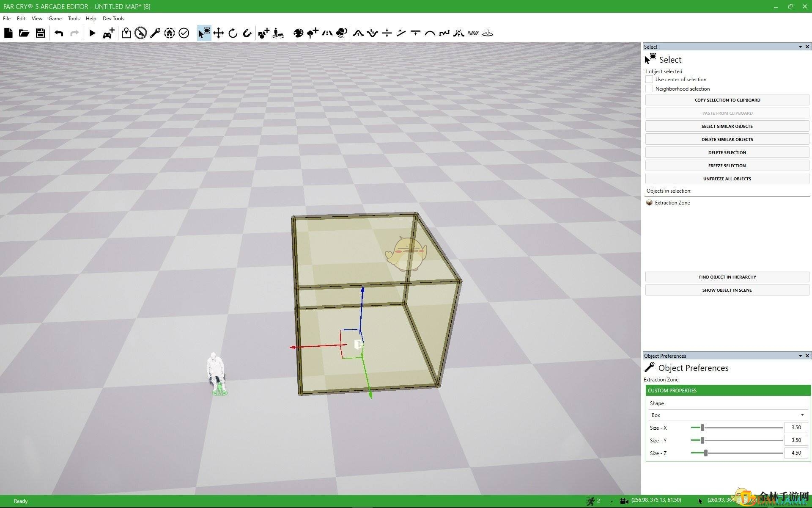Click the terrain level divide-line icon

click(387, 33)
